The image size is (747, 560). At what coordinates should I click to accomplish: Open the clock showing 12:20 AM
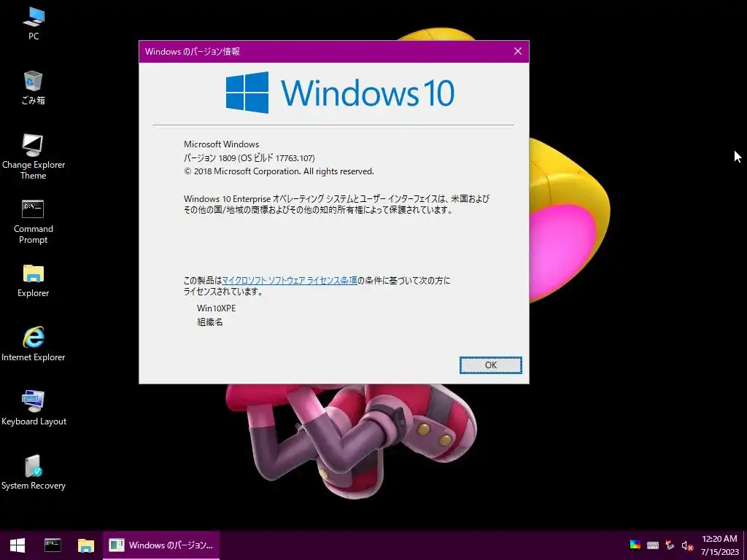[x=719, y=545]
